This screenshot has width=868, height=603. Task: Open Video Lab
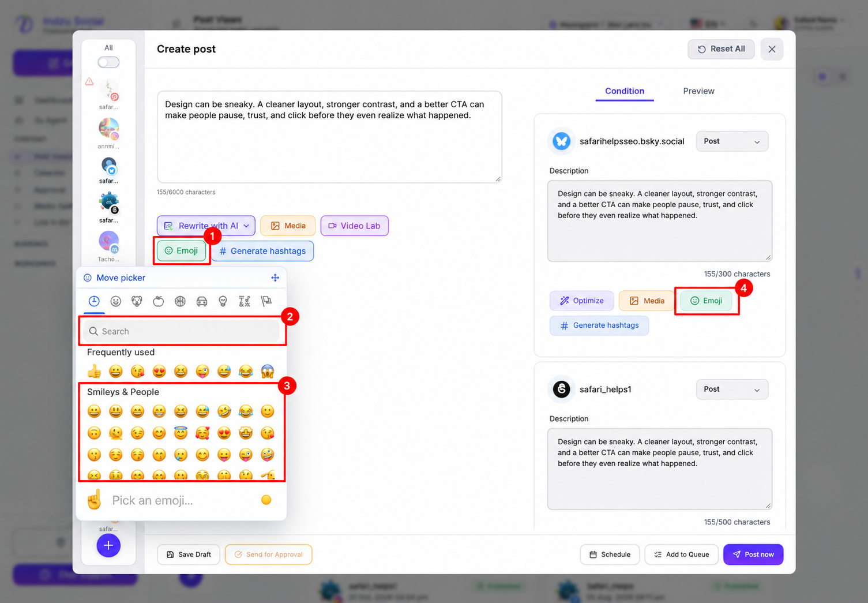pyautogui.click(x=354, y=226)
